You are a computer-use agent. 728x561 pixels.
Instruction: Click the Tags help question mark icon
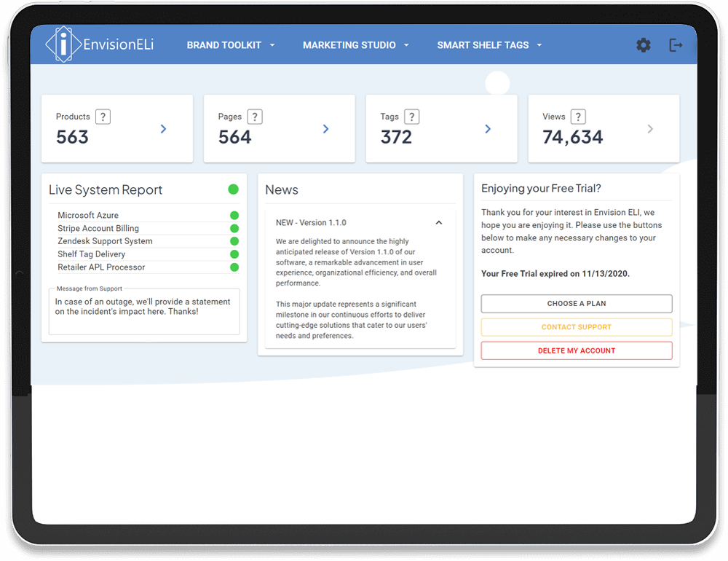point(411,117)
